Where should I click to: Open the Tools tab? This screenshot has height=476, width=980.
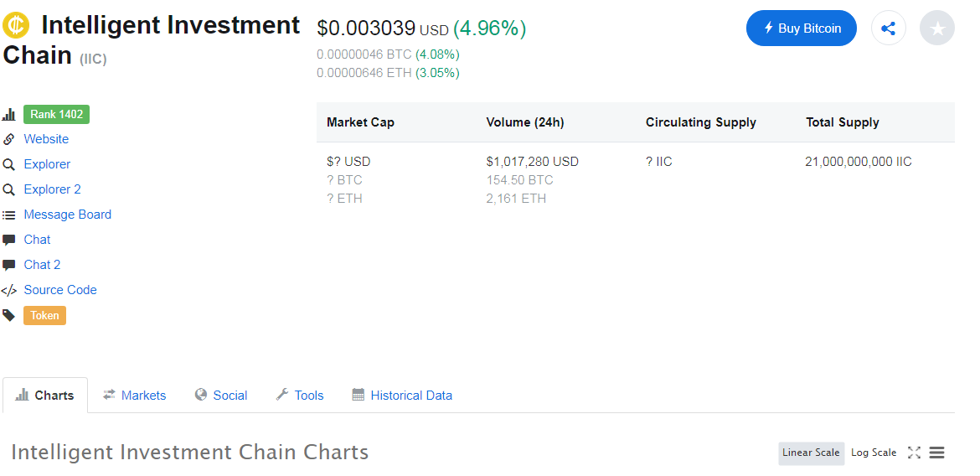pos(300,396)
